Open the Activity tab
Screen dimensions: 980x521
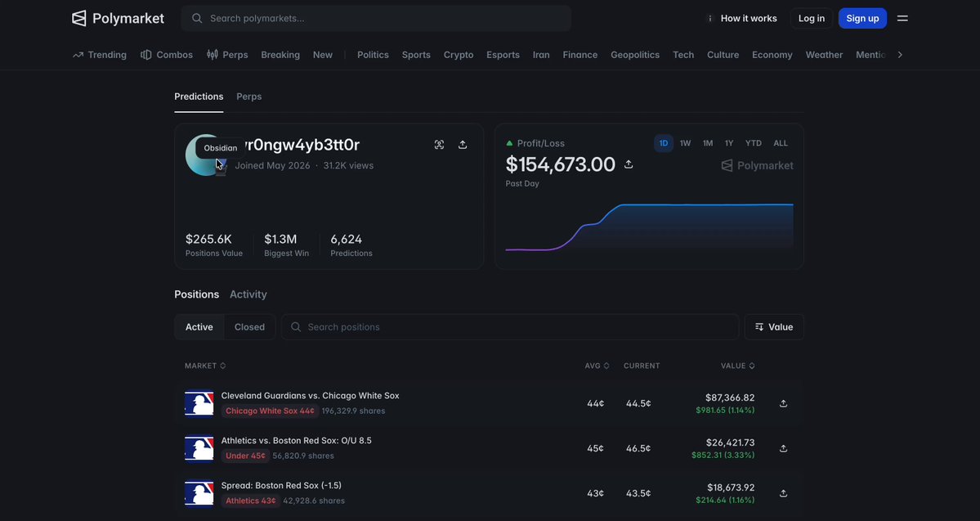click(248, 294)
